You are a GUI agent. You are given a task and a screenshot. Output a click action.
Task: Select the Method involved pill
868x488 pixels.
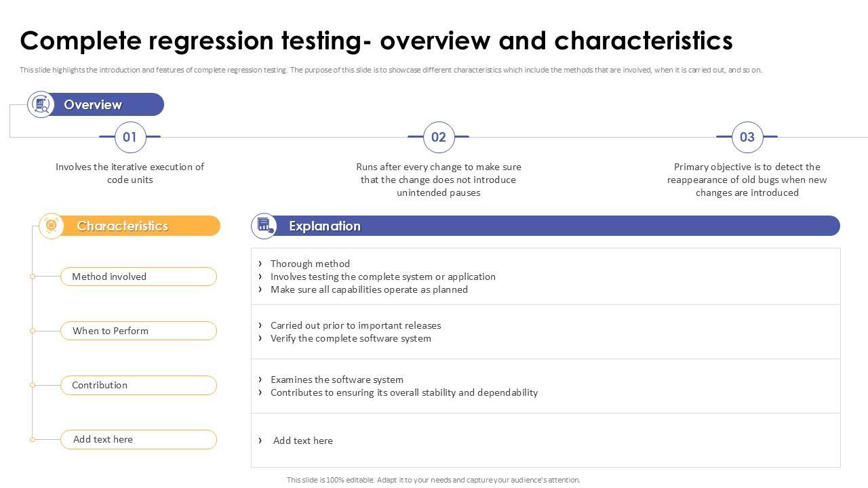click(138, 277)
